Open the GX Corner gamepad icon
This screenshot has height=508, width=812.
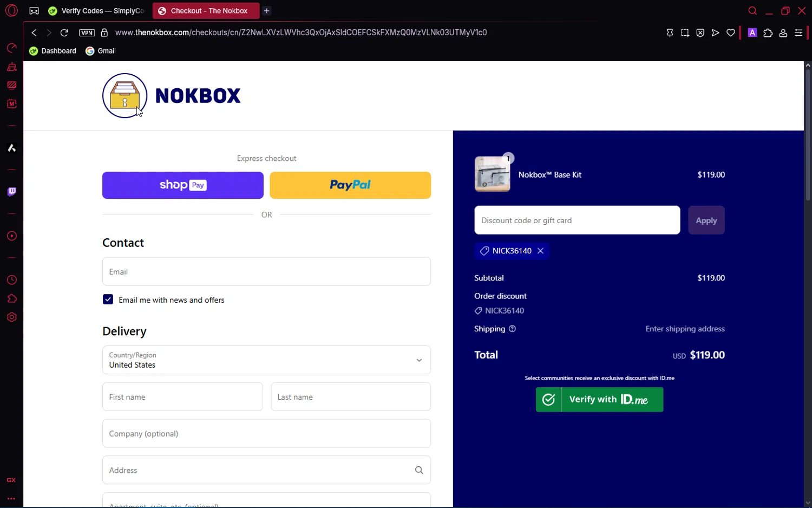coord(34,11)
